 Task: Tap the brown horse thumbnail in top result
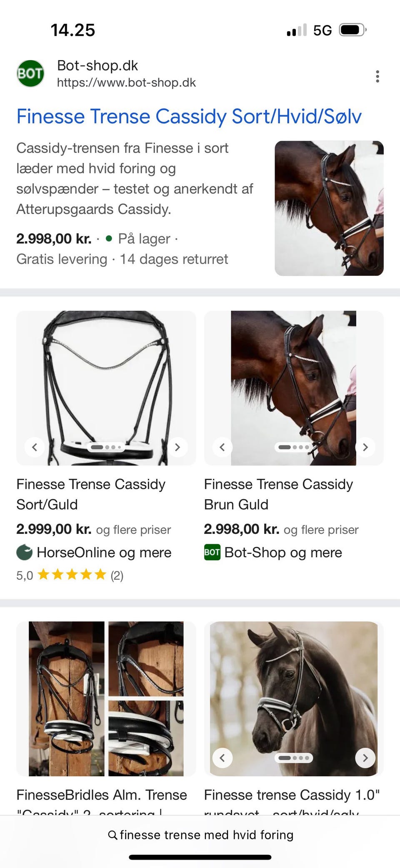coord(329,208)
